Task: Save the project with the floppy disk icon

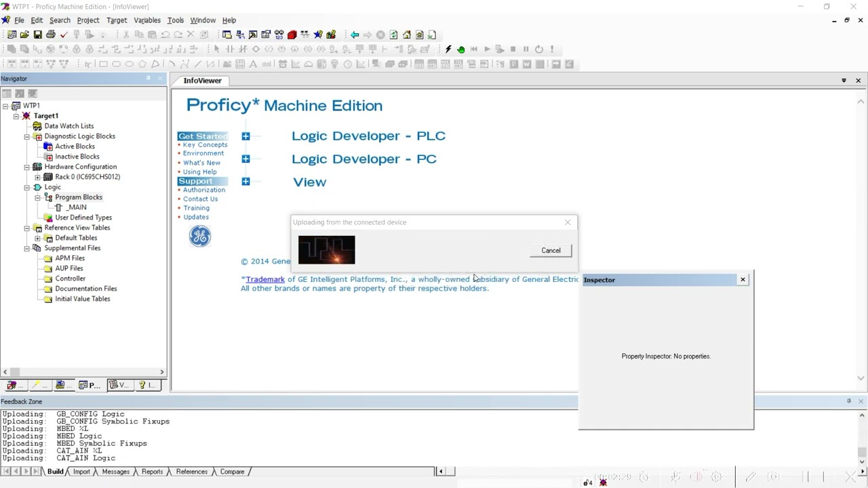Action: (x=37, y=35)
